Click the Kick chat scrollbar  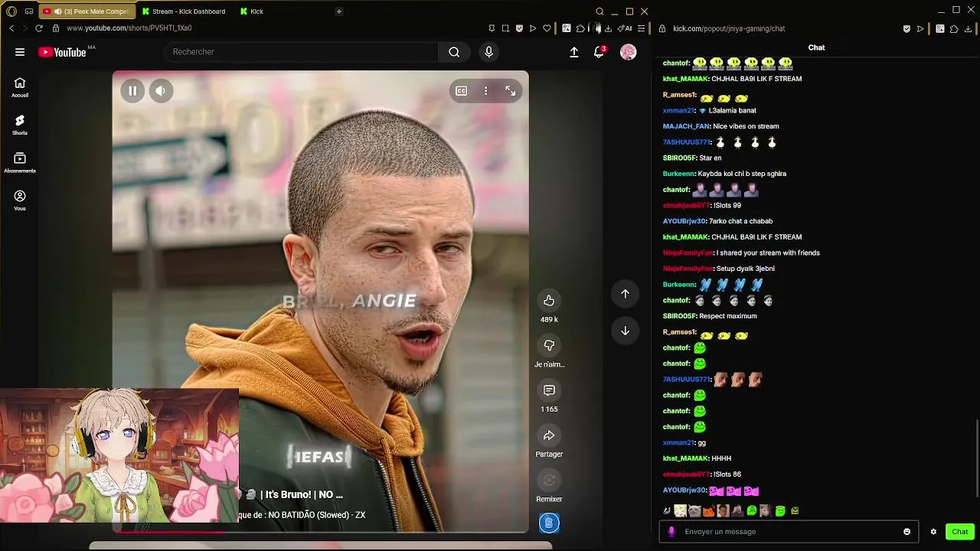pyautogui.click(x=977, y=458)
